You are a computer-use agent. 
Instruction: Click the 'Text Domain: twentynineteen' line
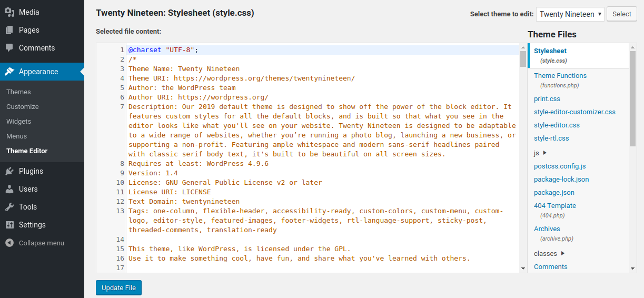[184, 202]
